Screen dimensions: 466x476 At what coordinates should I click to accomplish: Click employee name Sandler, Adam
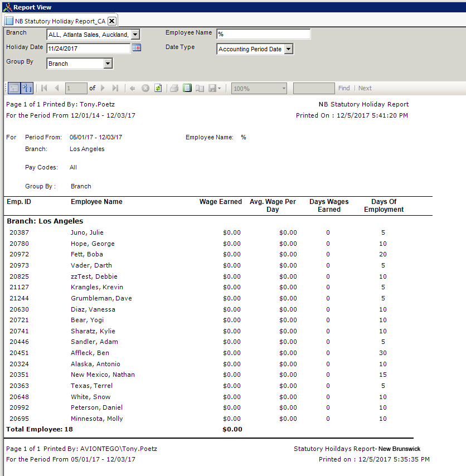click(x=94, y=342)
